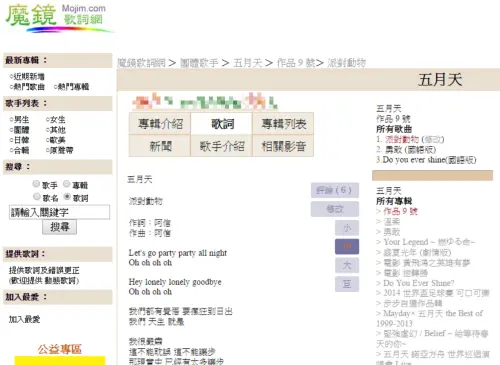Open 提供歌詞及錯誤更正 link
The image size is (500, 365).
[x=44, y=270]
